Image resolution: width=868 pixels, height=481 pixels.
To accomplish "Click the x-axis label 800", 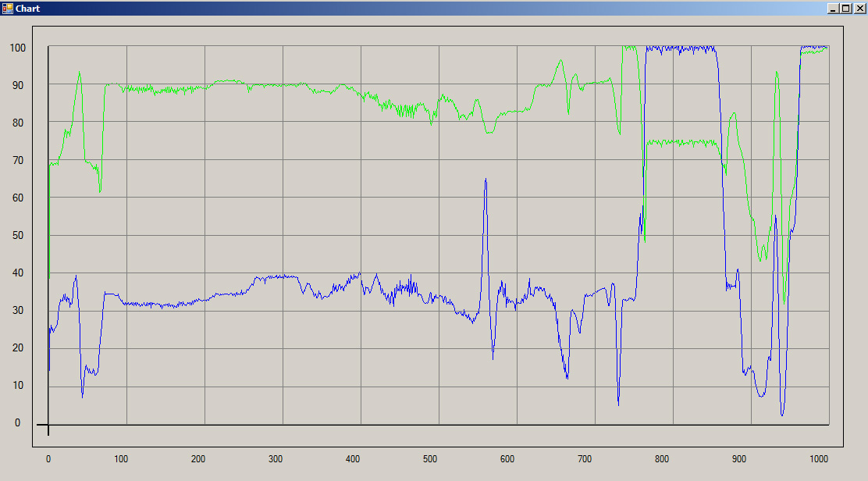I will (662, 459).
